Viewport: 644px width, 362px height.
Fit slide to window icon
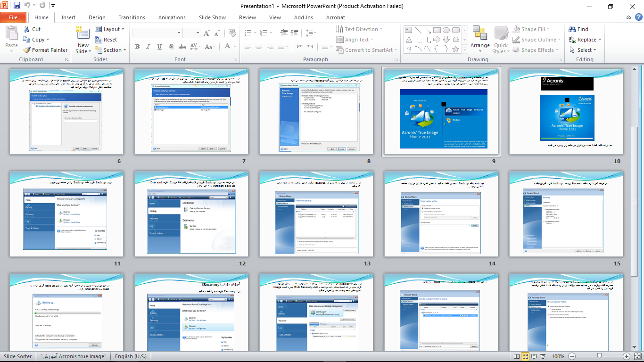point(636,356)
